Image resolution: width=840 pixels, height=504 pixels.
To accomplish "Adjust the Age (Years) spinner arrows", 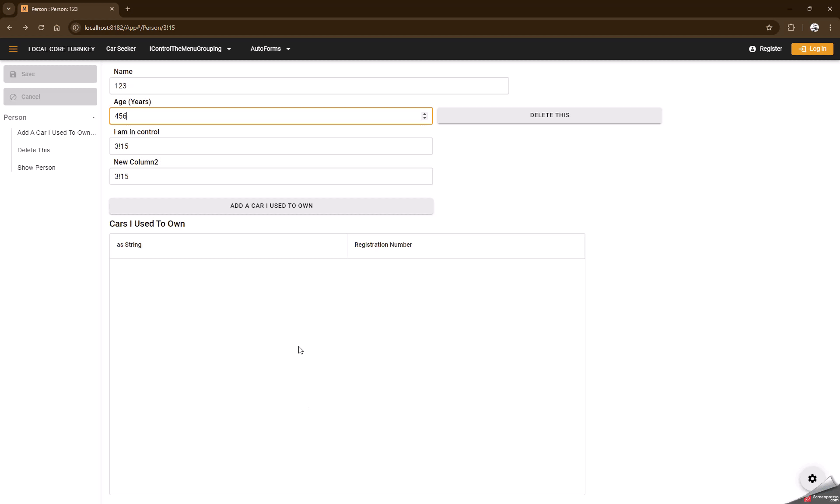I will point(424,116).
